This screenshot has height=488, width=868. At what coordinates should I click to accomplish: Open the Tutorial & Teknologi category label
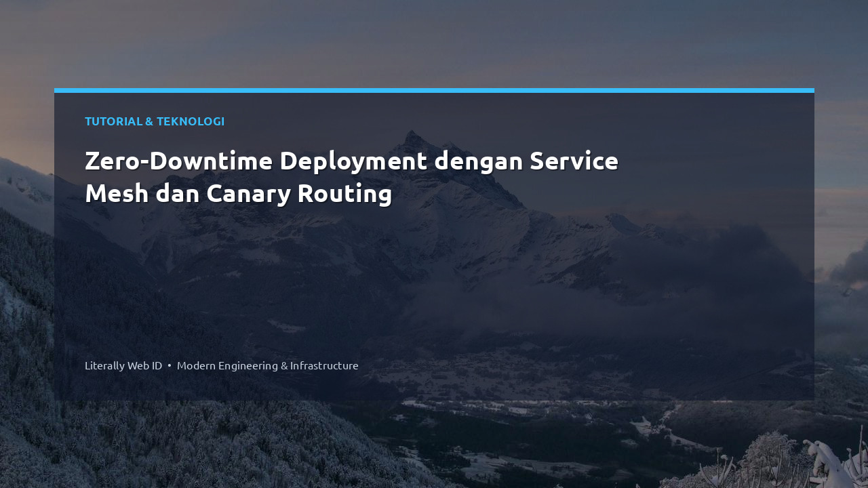[155, 121]
